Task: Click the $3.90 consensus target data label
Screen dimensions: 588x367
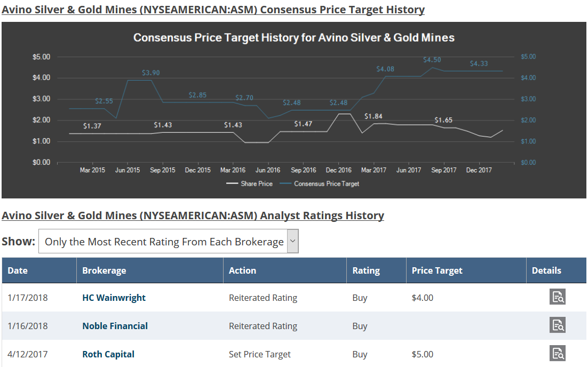Action: pyautogui.click(x=150, y=73)
